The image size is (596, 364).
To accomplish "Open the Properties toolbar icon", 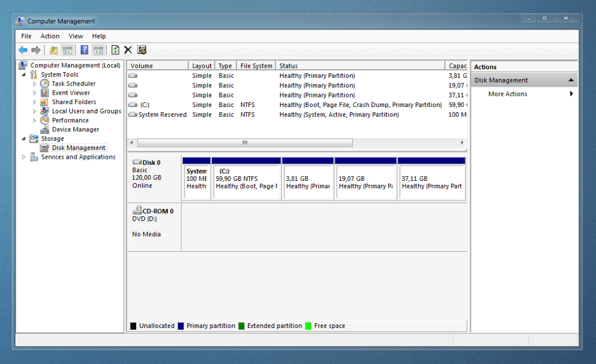I will [142, 50].
